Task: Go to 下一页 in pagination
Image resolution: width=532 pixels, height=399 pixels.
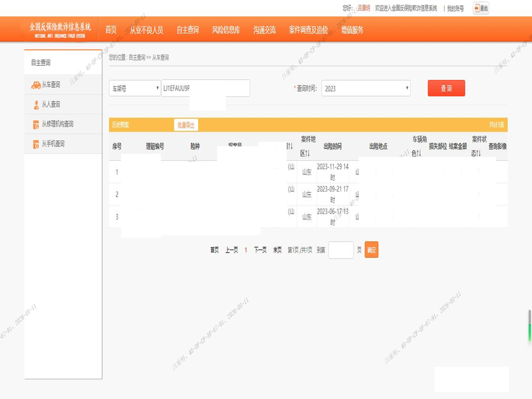Action: point(260,250)
